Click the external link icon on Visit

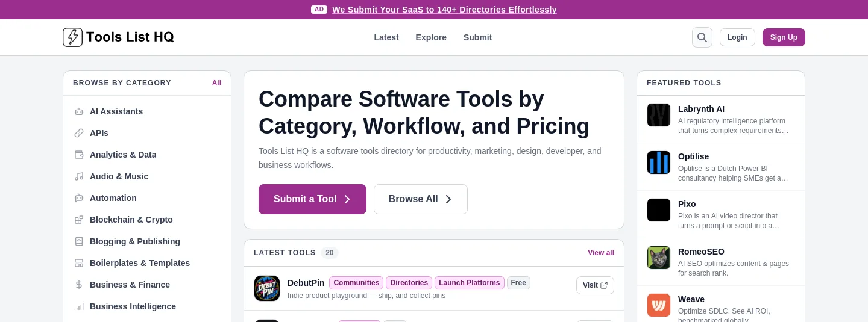[604, 285]
